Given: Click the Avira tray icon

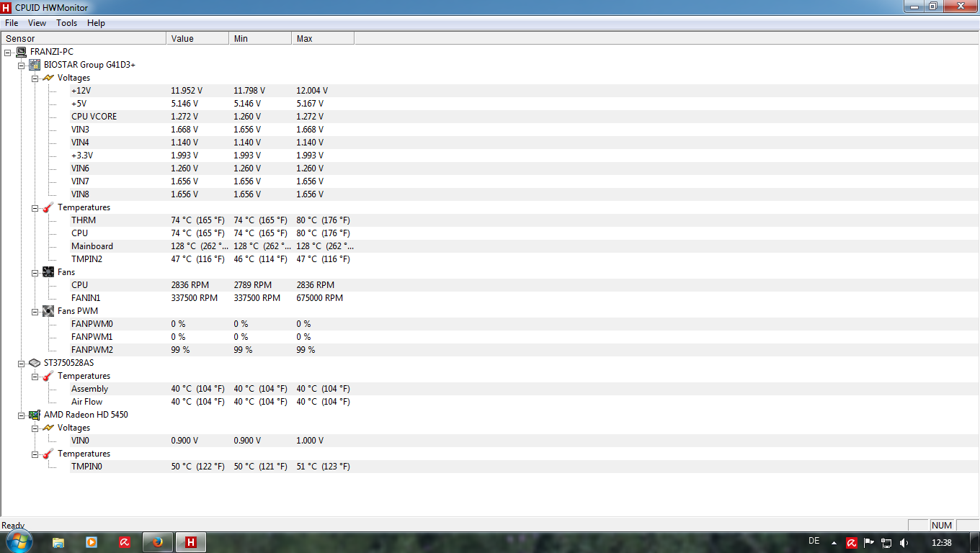Looking at the screenshot, I should click(851, 543).
